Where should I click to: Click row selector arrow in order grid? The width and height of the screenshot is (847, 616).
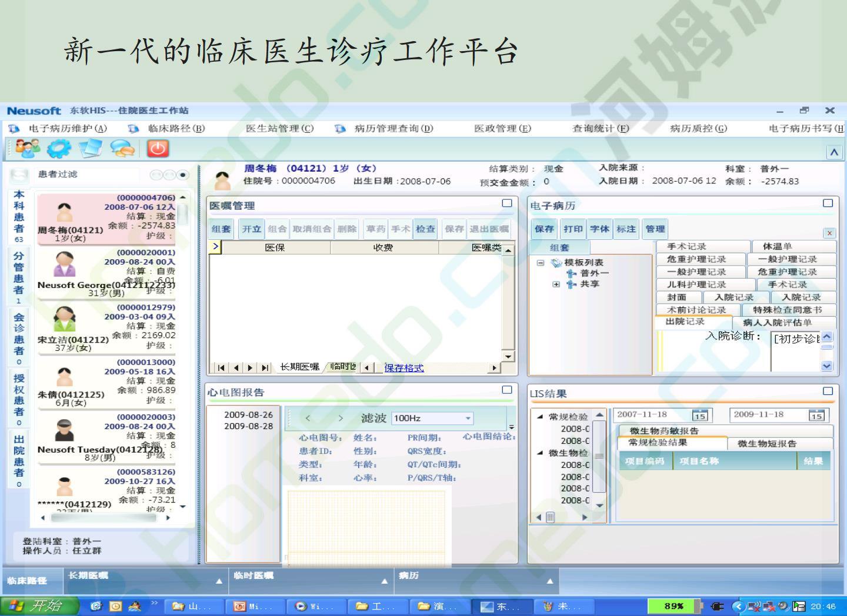(215, 247)
